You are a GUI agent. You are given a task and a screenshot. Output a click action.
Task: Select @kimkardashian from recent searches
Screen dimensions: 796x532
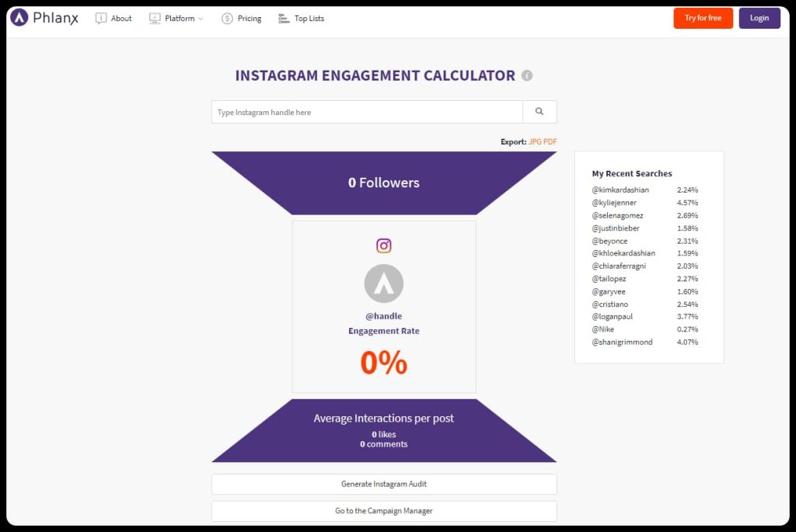620,190
